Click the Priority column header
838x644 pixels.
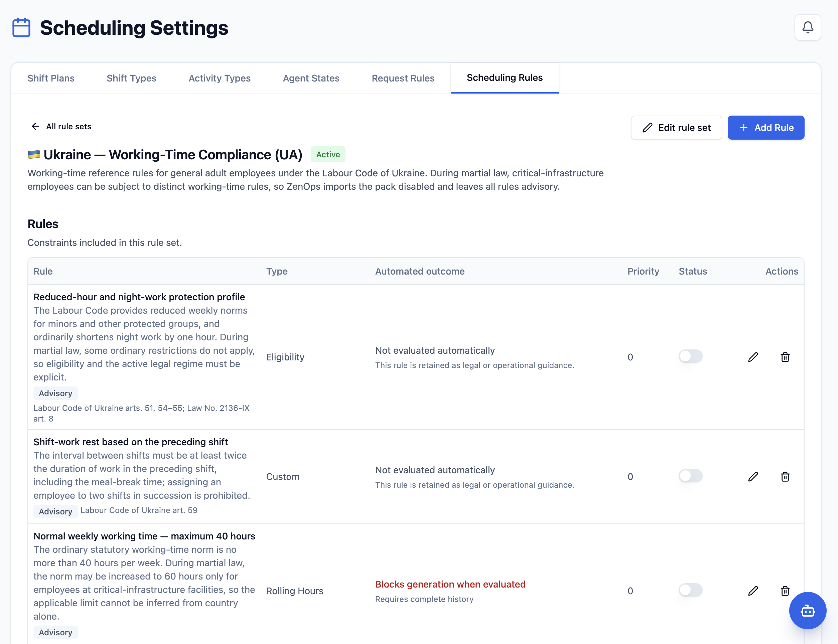pyautogui.click(x=643, y=272)
